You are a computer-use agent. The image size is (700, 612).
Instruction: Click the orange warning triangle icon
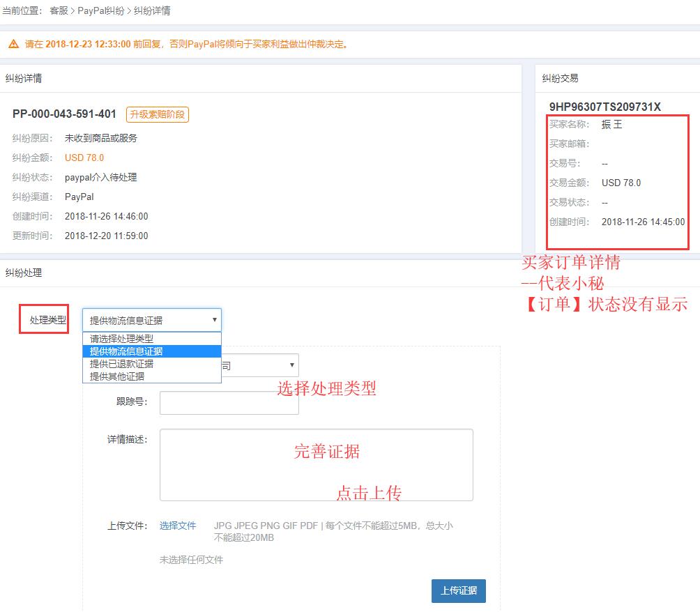pos(14,44)
